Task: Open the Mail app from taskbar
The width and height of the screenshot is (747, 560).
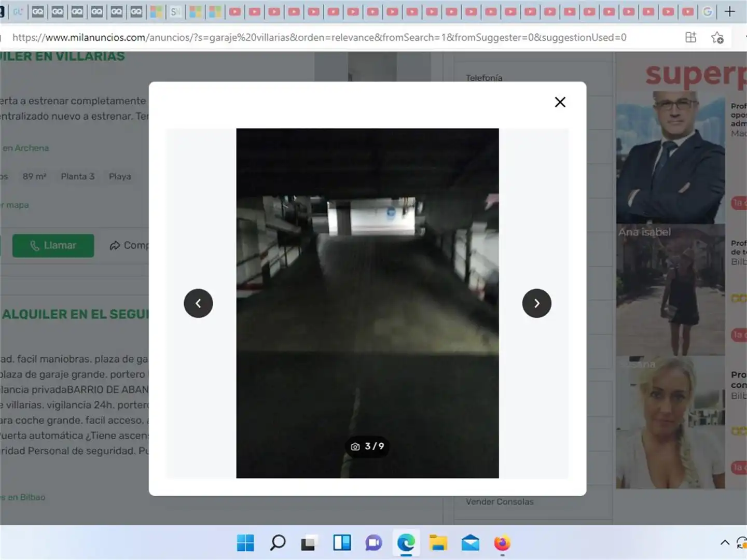Action: pos(470,543)
